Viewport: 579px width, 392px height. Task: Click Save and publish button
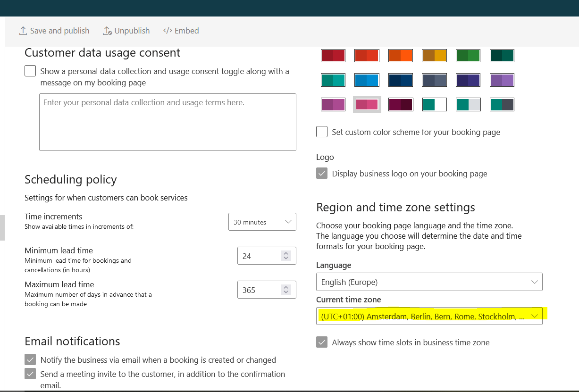[54, 31]
